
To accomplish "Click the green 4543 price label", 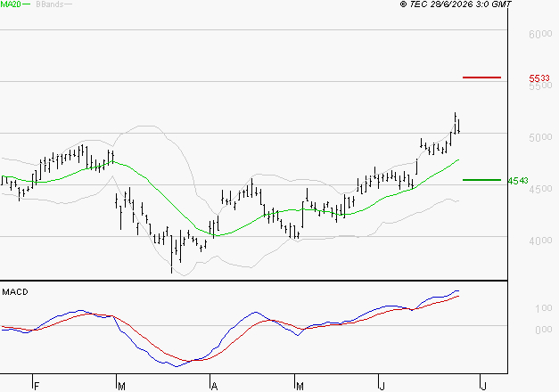I will pos(518,181).
